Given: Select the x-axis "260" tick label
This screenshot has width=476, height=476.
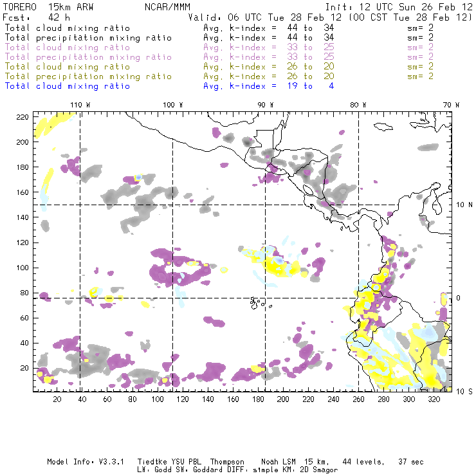Looking at the screenshot, I should coord(358,399).
